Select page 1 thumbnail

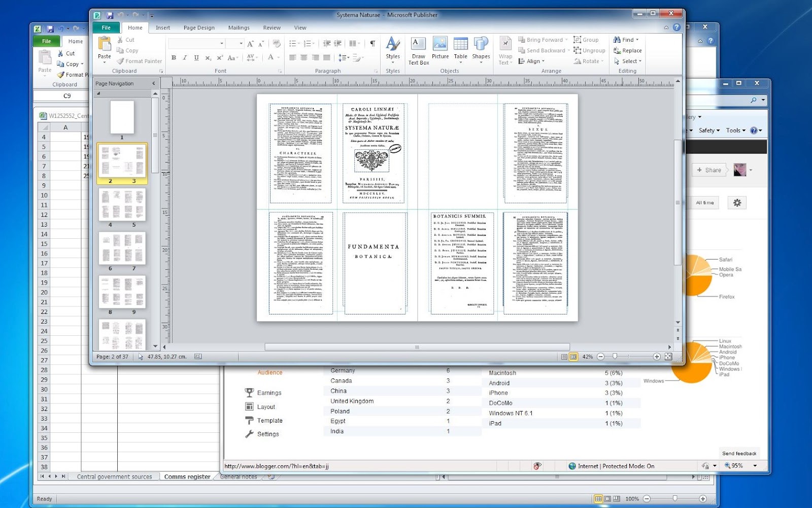coord(122,117)
